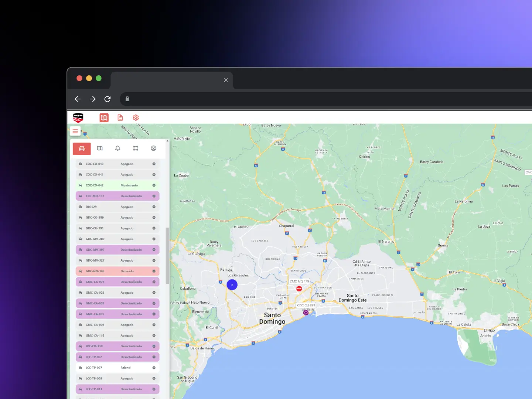
Task: Reload the browser page
Action: (108, 99)
